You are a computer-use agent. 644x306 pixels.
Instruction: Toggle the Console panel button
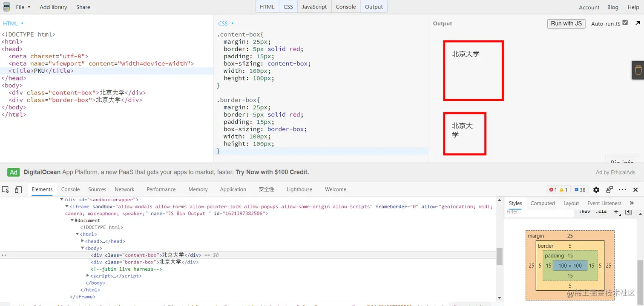(x=346, y=7)
